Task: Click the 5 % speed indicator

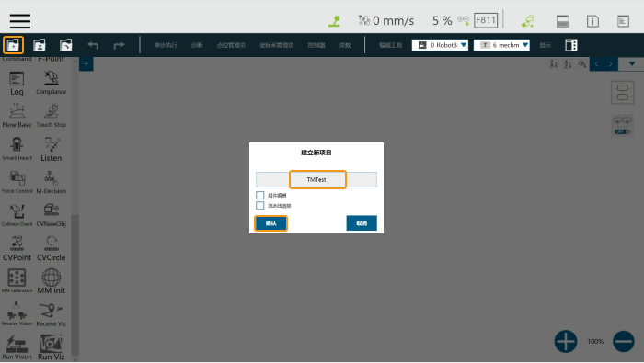Action: point(442,20)
